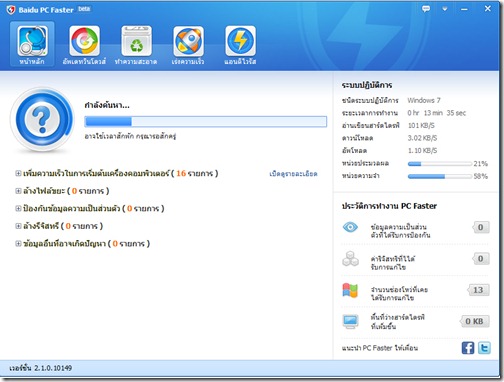This screenshot has width=504, height=382.
Task: Click the Baidu PC Faster shield logo
Action: [x=11, y=10]
